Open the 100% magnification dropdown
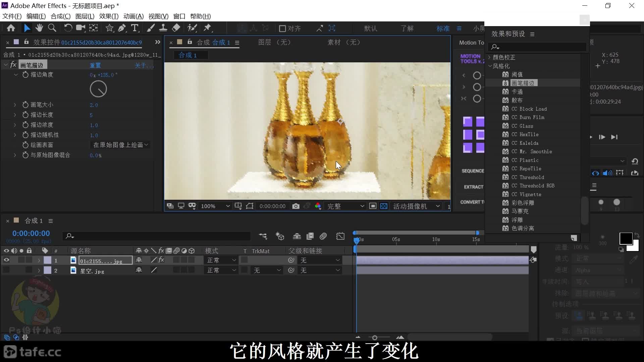Viewport: 644px width, 362px height. [x=215, y=206]
